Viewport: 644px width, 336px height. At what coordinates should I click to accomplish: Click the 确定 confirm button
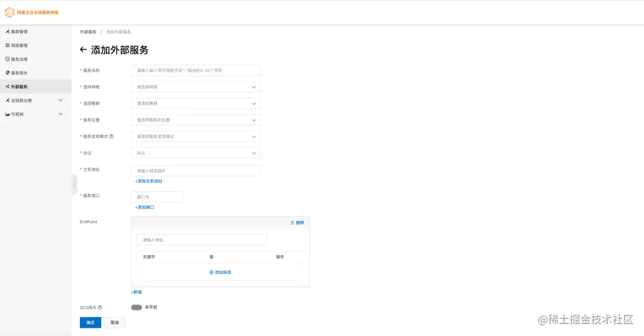pyautogui.click(x=91, y=322)
